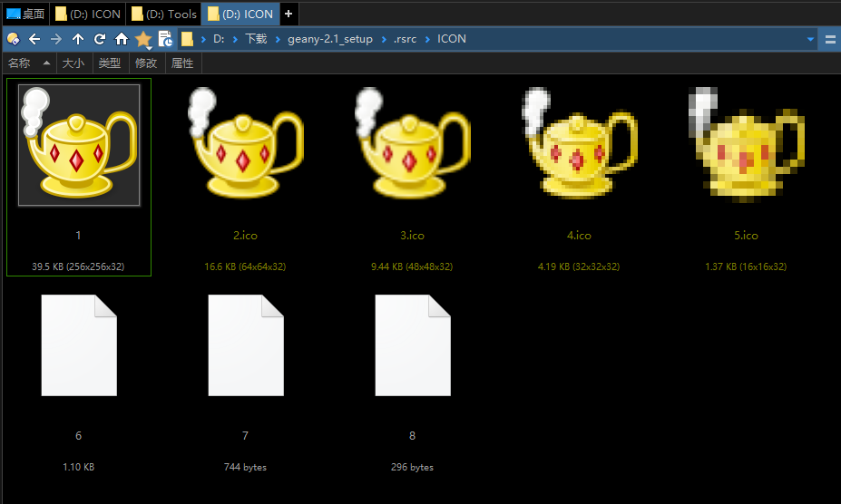Go up one folder level
This screenshot has height=504, width=841.
pyautogui.click(x=78, y=39)
